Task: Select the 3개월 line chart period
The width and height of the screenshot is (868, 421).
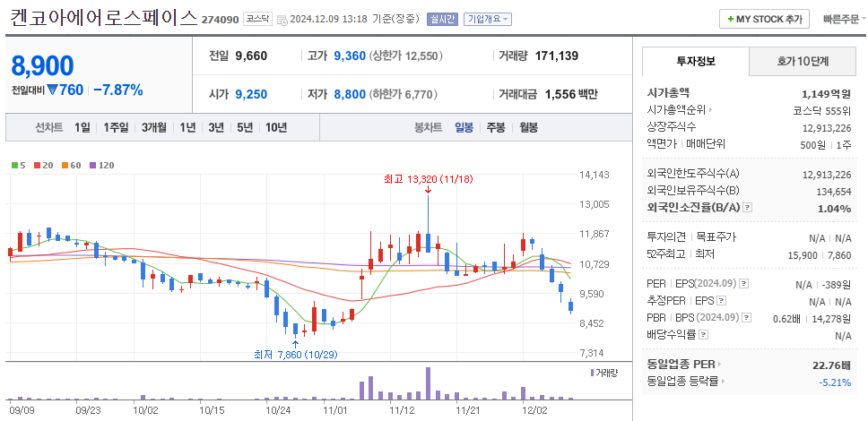Action: (x=153, y=127)
